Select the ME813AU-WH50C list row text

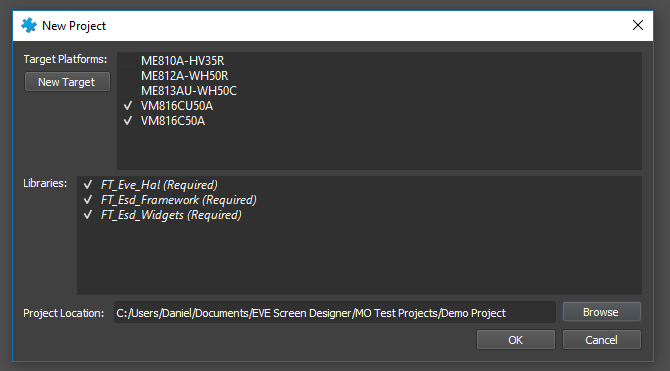189,91
